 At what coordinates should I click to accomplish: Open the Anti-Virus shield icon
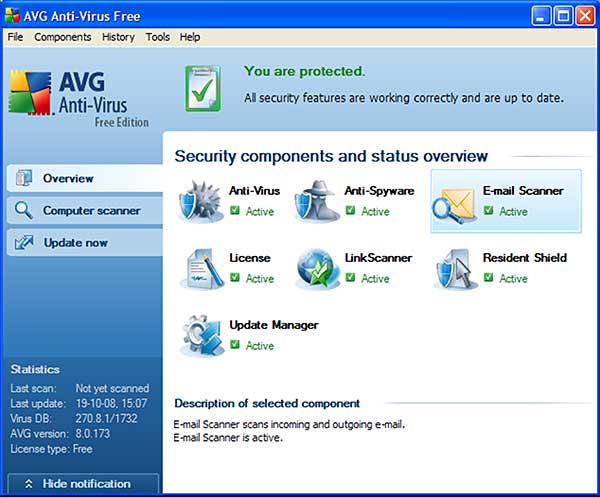[200, 201]
